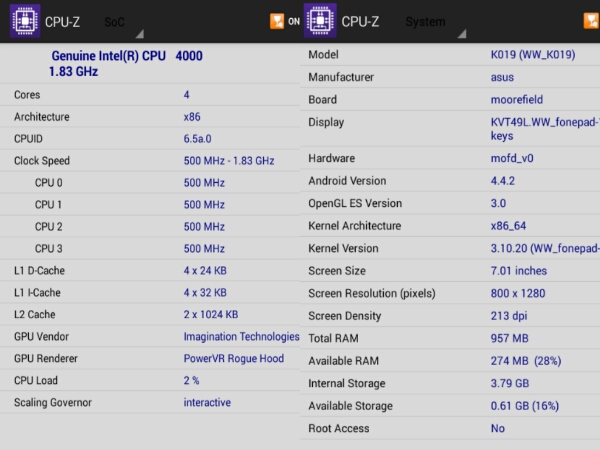Select Root Access value No
Image resolution: width=600 pixels, height=450 pixels.
click(x=498, y=429)
